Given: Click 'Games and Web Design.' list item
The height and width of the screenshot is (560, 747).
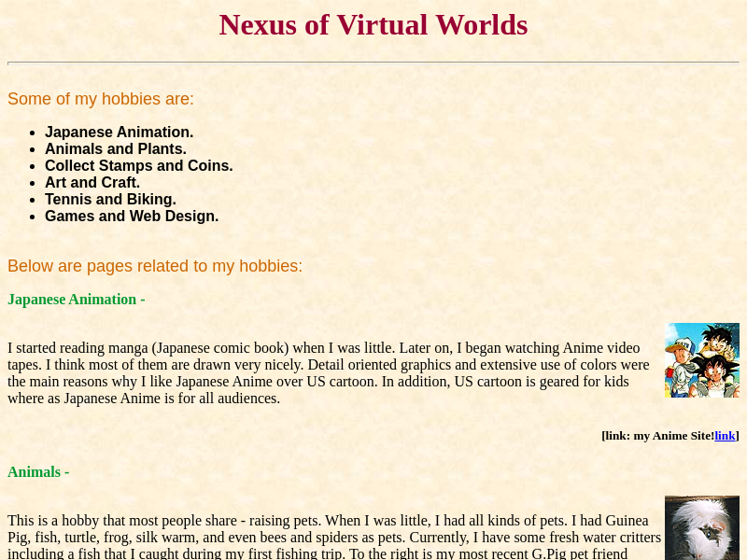Looking at the screenshot, I should (131, 217).
